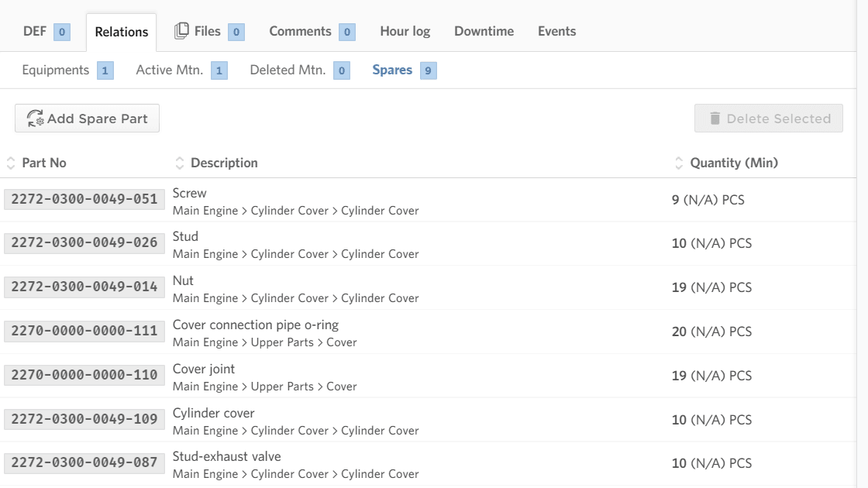
Task: Click the Add Spare Part button
Action: (x=86, y=118)
